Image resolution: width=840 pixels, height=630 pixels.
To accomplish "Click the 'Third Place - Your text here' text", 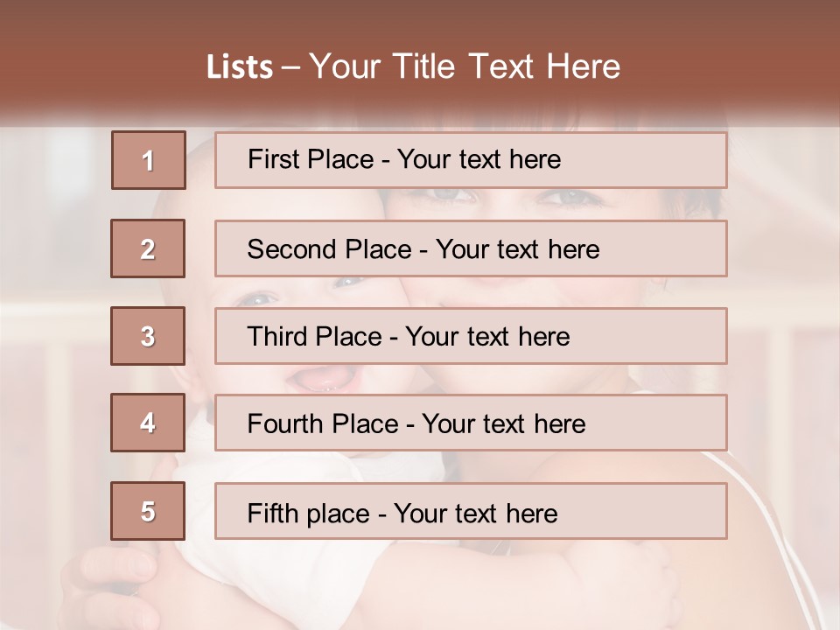I will tap(408, 337).
